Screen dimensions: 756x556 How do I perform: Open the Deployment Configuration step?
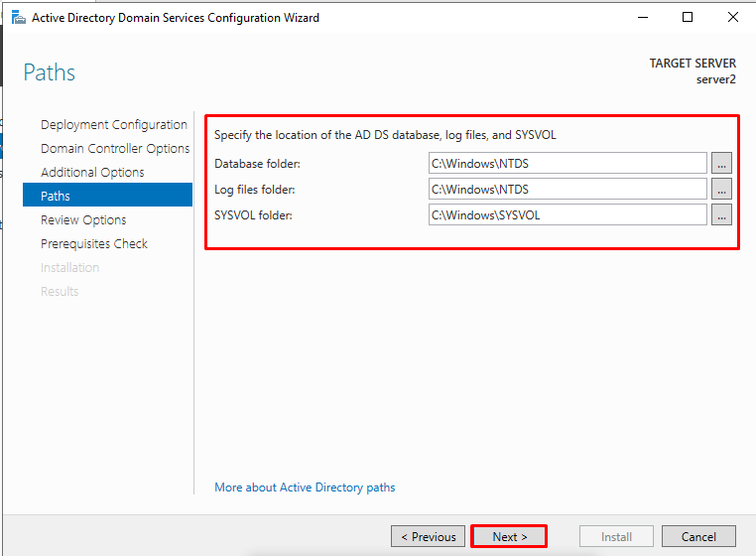[114, 124]
